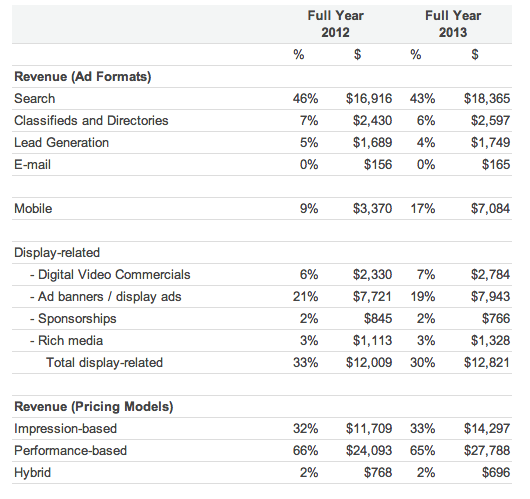Image resolution: width=530 pixels, height=499 pixels.
Task: Click the E-mail row label
Action: pyautogui.click(x=32, y=165)
